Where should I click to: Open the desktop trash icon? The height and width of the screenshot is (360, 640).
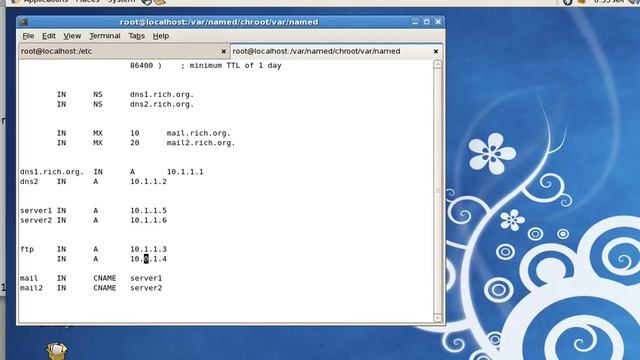tap(57, 351)
